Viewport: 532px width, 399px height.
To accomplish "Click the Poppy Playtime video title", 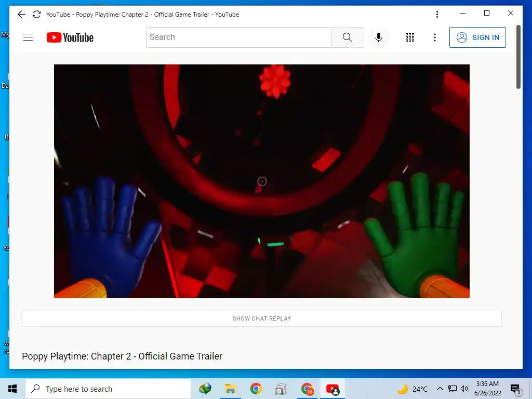I will click(122, 356).
